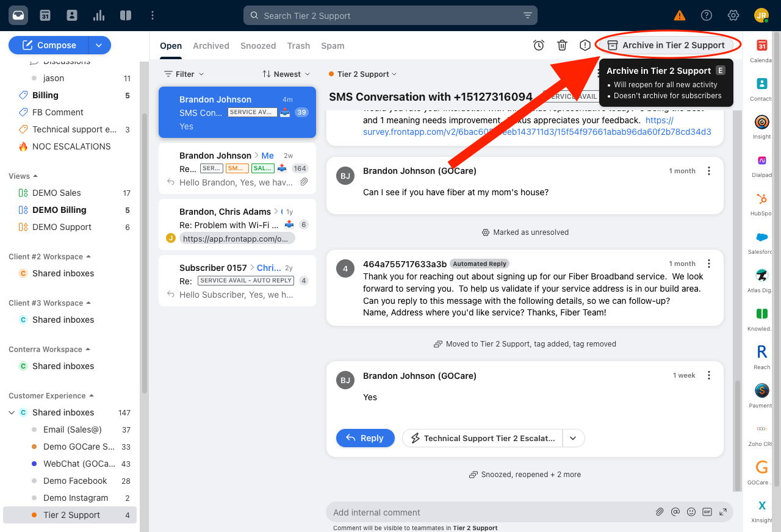Image resolution: width=781 pixels, height=532 pixels.
Task: Open message options for 'Can I see if you have fiber' message
Action: click(x=709, y=171)
